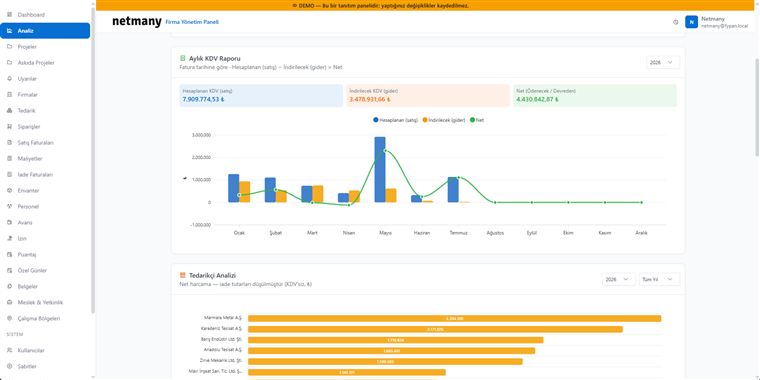Open the Dashboard sidebar icon
This screenshot has height=380, width=760.
(x=10, y=15)
